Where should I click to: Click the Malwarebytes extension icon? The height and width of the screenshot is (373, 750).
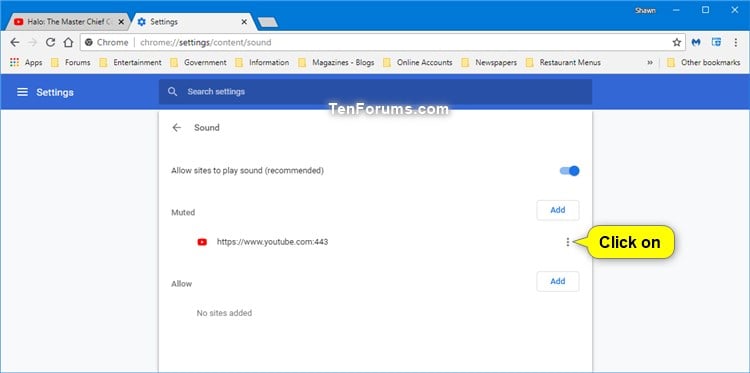pyautogui.click(x=696, y=43)
